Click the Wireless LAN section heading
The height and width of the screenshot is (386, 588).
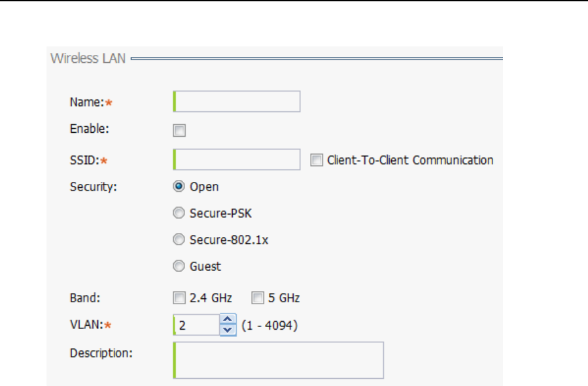[x=89, y=58]
